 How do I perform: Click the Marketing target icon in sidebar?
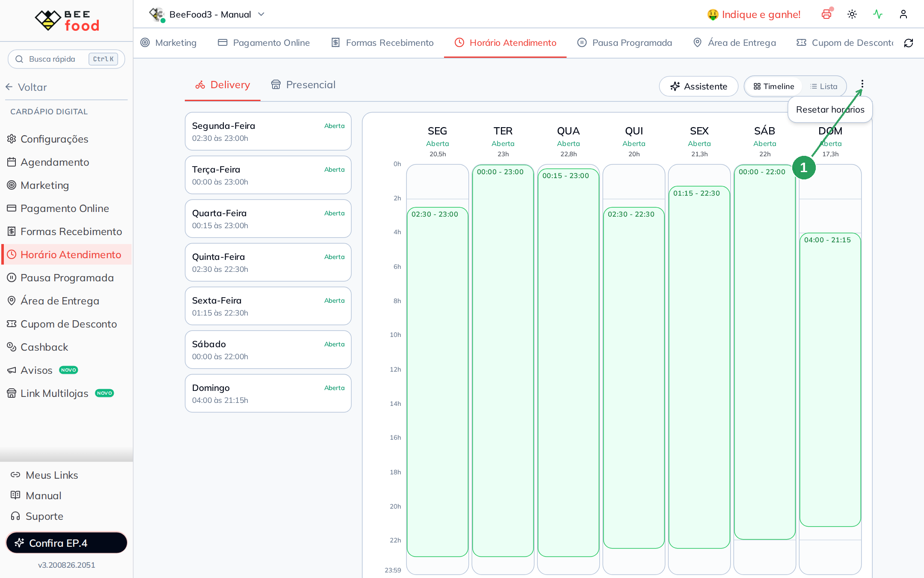[x=12, y=185]
